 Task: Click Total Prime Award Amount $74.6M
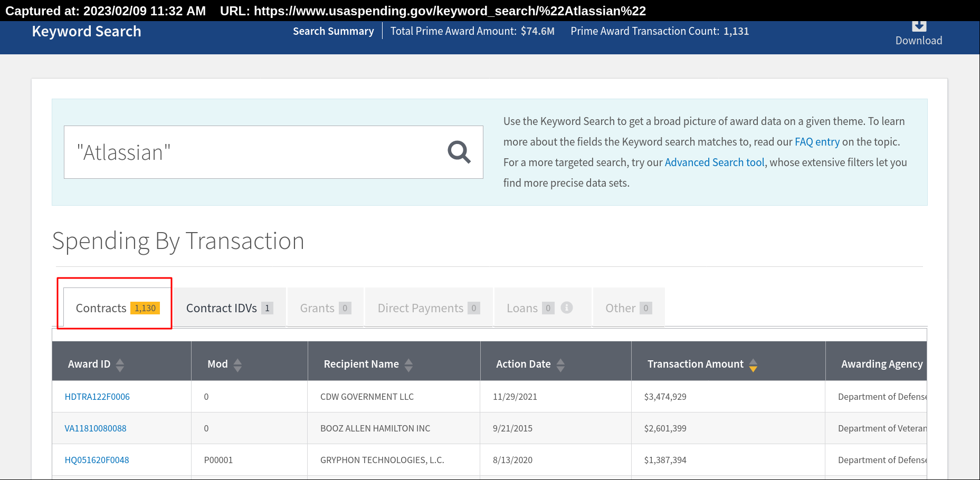click(x=472, y=31)
